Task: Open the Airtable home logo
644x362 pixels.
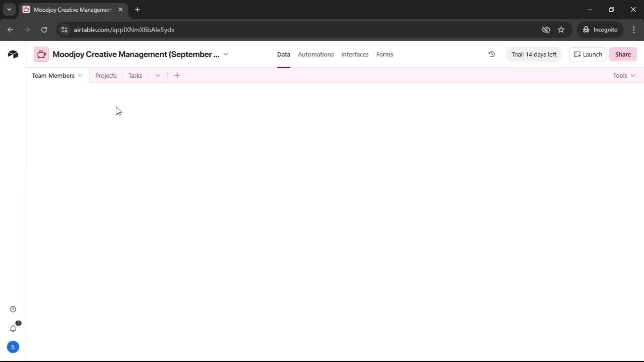Action: [x=13, y=54]
